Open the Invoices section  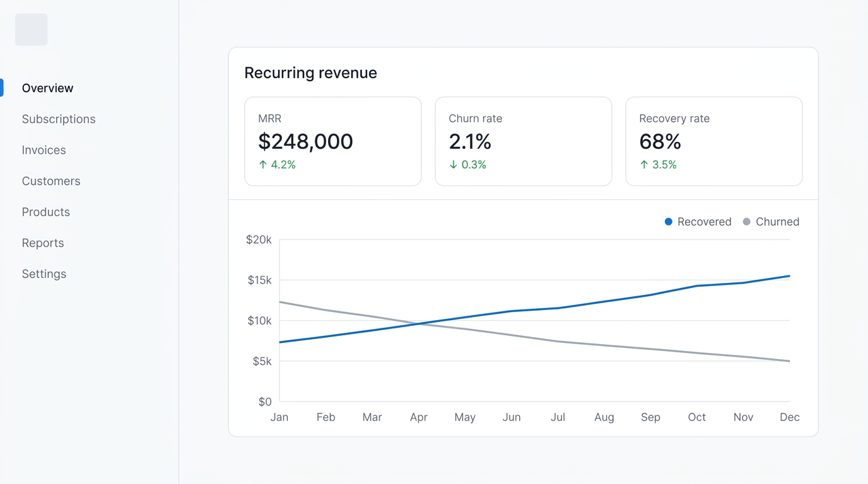(44, 150)
